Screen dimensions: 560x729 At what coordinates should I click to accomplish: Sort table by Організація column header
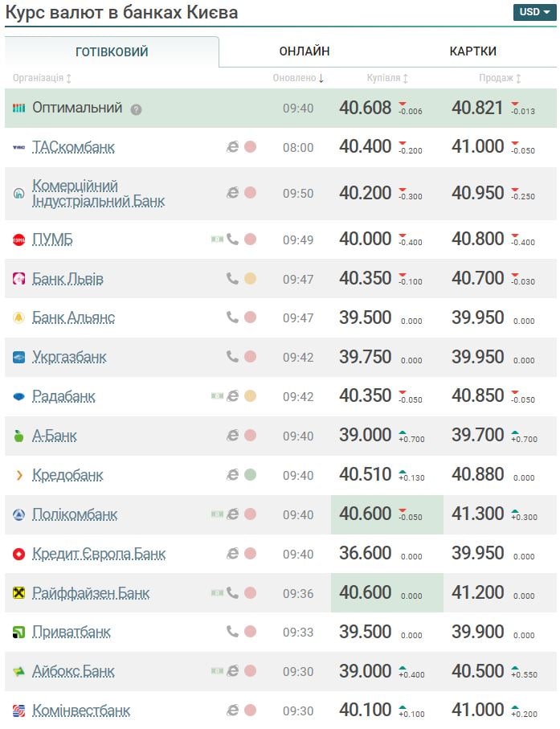[42, 78]
